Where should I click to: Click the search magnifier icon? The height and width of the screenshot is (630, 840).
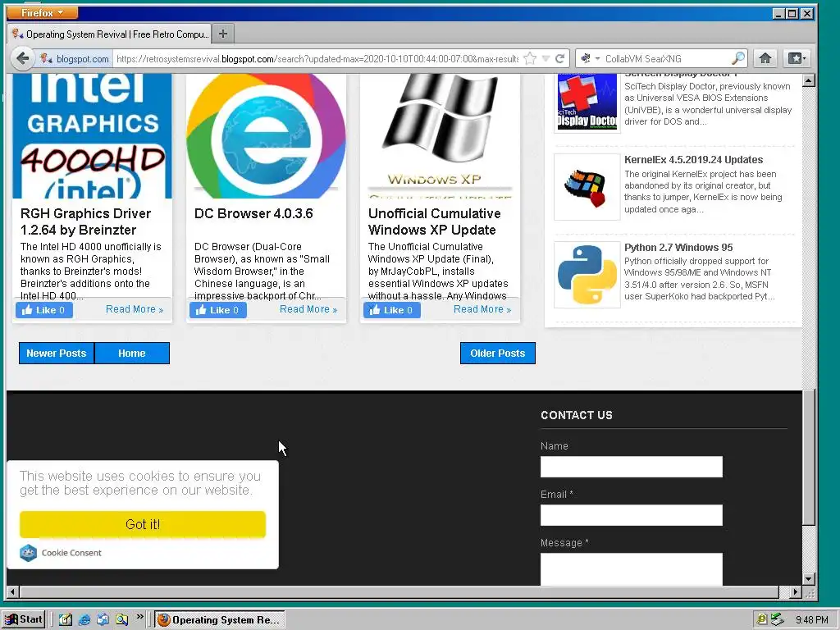pos(738,58)
